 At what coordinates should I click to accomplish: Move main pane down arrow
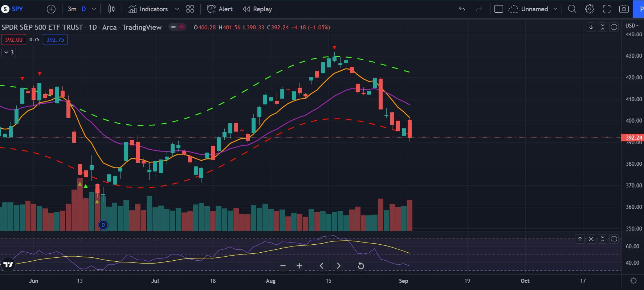point(591,27)
